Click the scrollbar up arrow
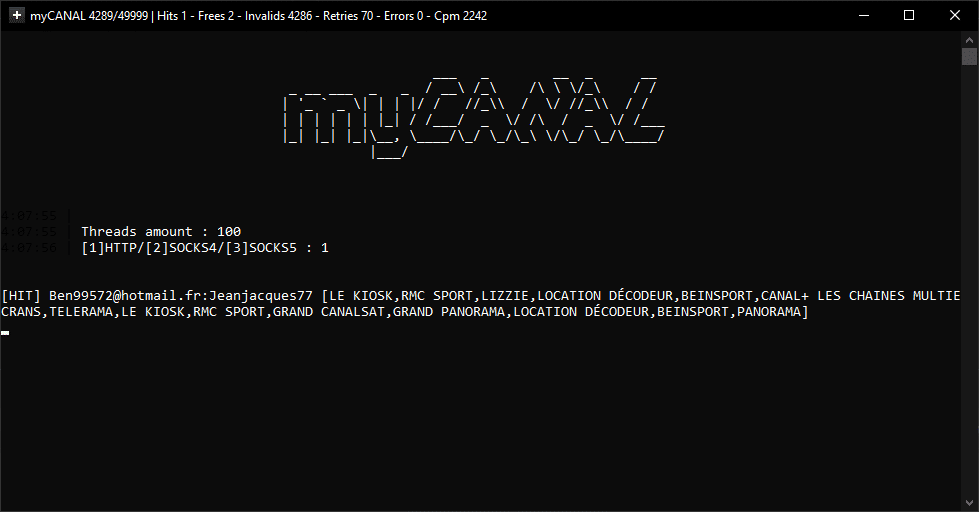The height and width of the screenshot is (512, 979). (x=969, y=40)
